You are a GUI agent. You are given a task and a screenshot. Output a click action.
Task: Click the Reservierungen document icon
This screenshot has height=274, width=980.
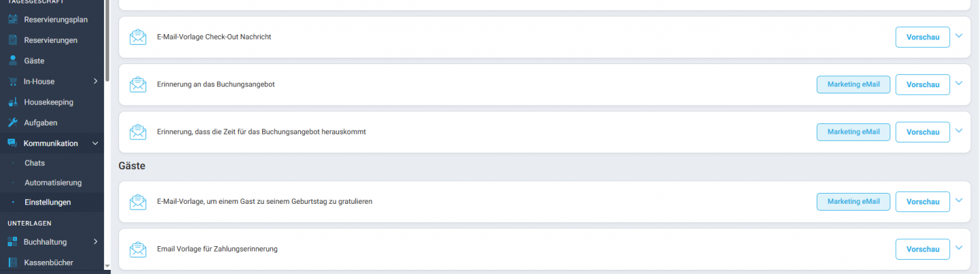tap(12, 40)
